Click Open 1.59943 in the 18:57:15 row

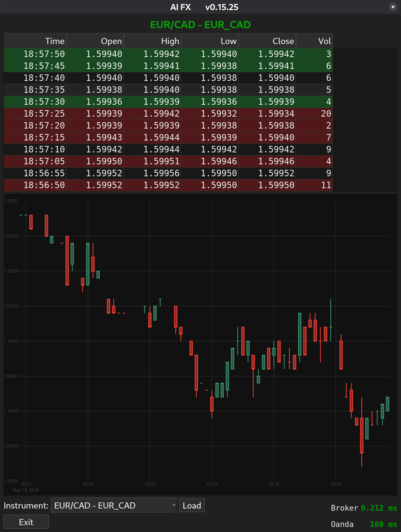[x=95, y=138]
